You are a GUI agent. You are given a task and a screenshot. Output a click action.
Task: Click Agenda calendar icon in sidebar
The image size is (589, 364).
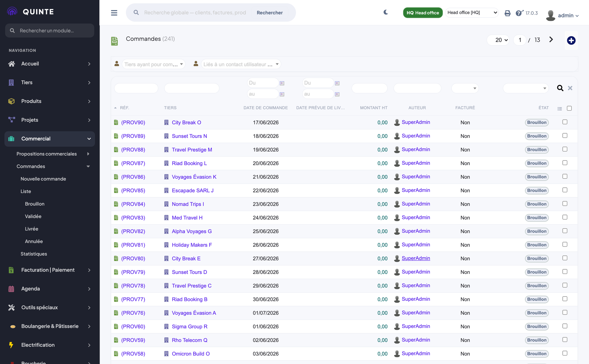click(12, 289)
